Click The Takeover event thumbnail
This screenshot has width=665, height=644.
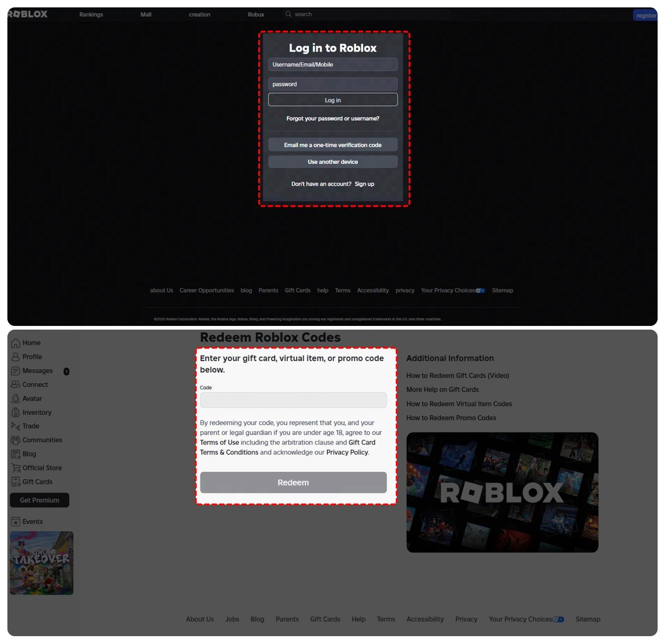(42, 563)
